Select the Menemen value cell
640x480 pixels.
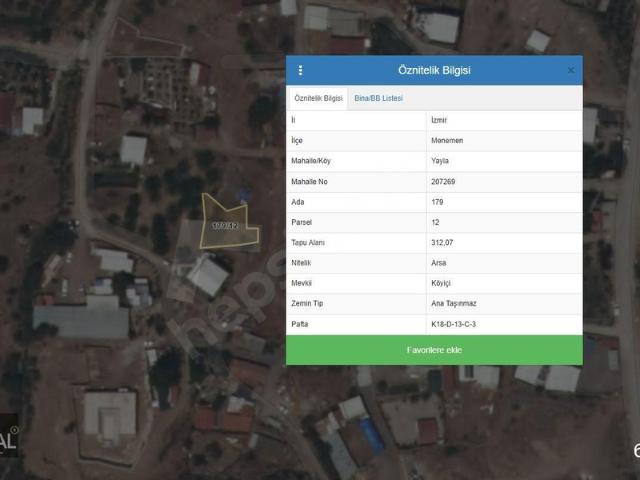(504, 141)
